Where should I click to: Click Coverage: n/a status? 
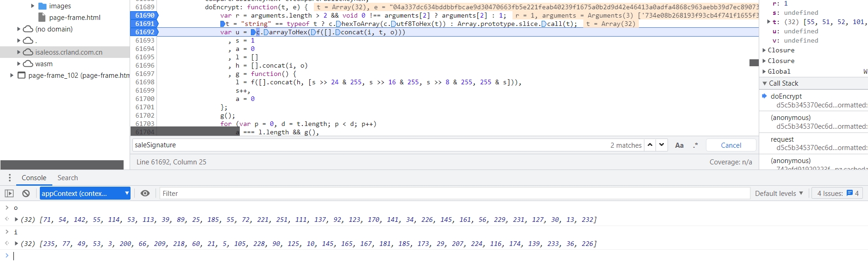point(731,162)
